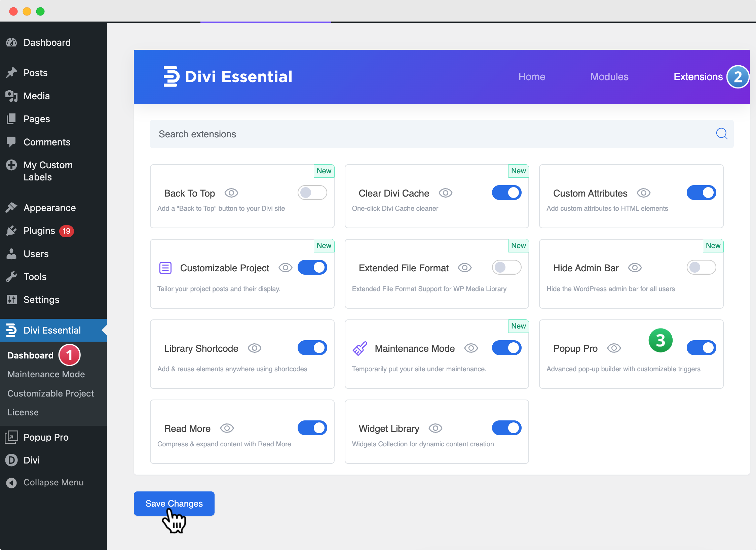This screenshot has height=550, width=756.
Task: Turn off the Read More toggle
Action: click(x=312, y=428)
